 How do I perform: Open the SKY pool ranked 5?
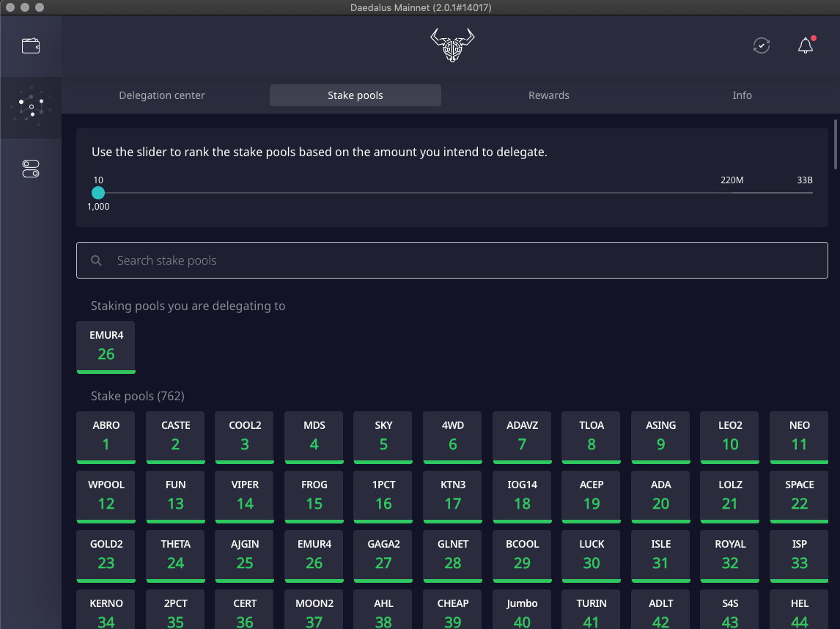coord(383,437)
